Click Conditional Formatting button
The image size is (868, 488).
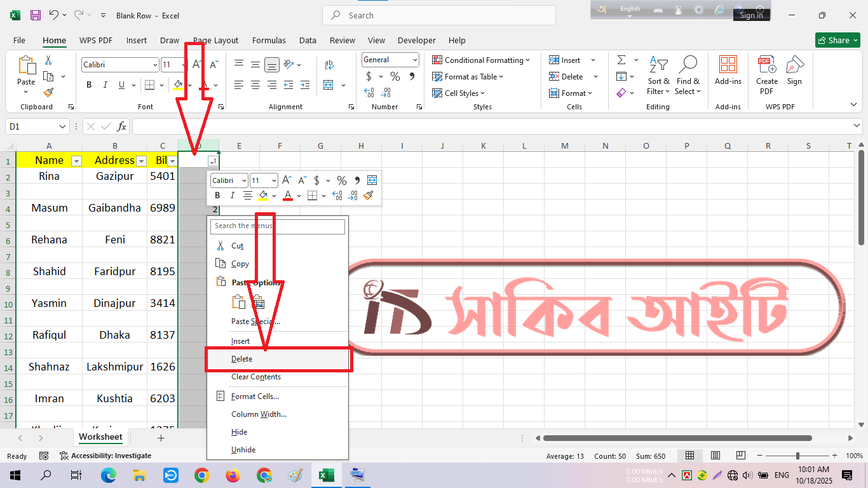482,60
